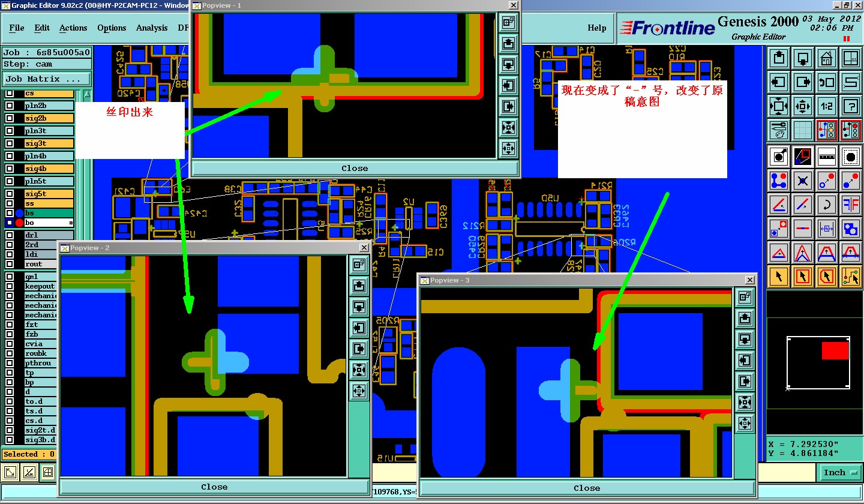Click top icon in Popview - 1 sidebar
The image size is (864, 504).
pyautogui.click(x=508, y=23)
